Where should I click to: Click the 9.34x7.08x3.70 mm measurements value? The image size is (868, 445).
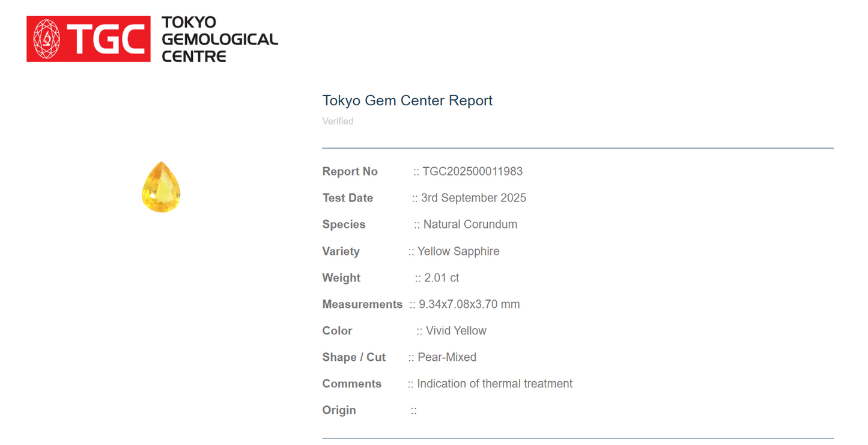(x=469, y=304)
